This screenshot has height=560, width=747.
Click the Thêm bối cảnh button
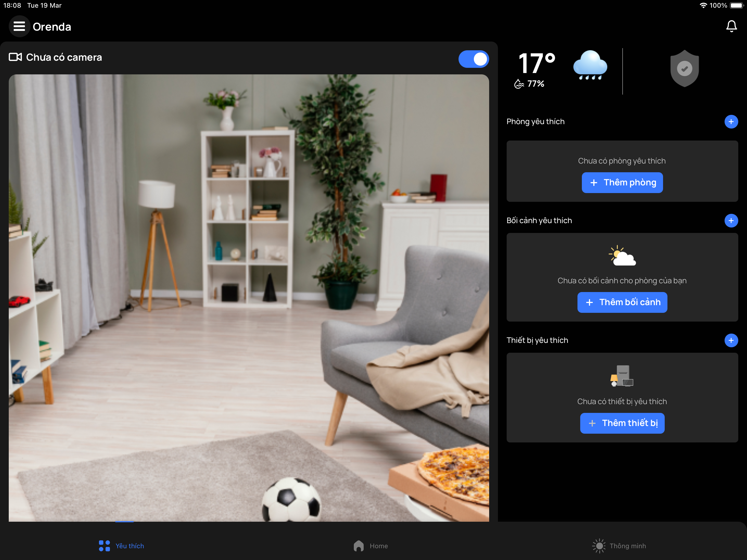pos(622,302)
